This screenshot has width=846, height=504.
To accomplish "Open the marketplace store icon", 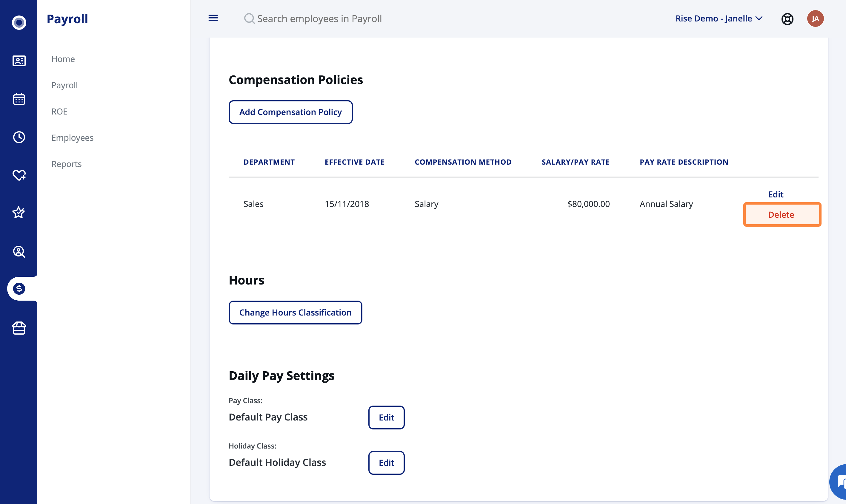I will tap(19, 328).
